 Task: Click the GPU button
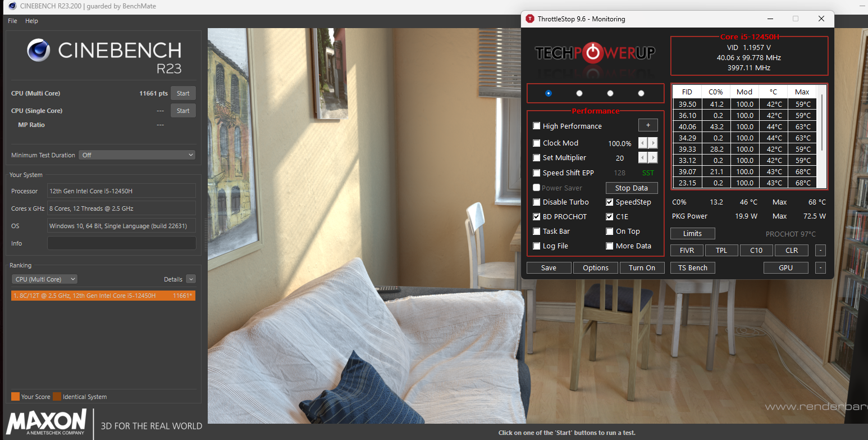[785, 267]
